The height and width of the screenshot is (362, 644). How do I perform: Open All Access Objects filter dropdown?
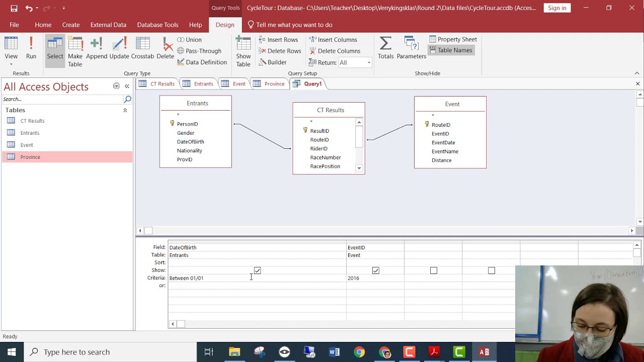(116, 86)
